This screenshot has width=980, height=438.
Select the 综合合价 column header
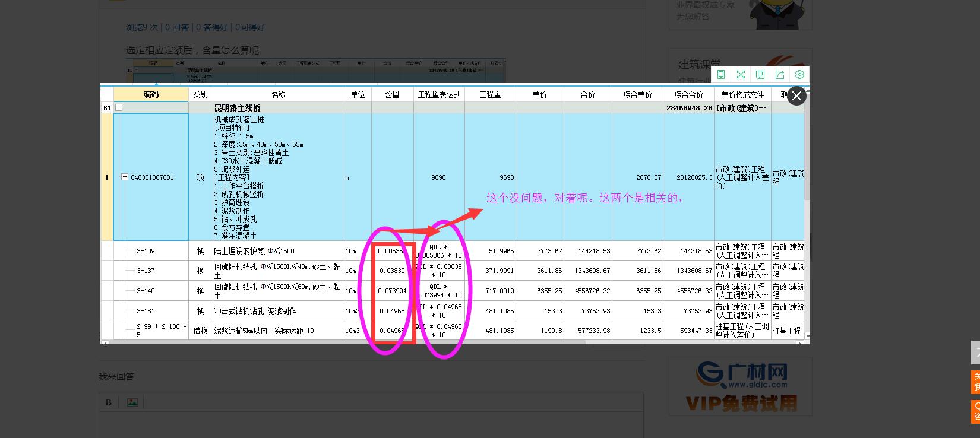pos(689,94)
